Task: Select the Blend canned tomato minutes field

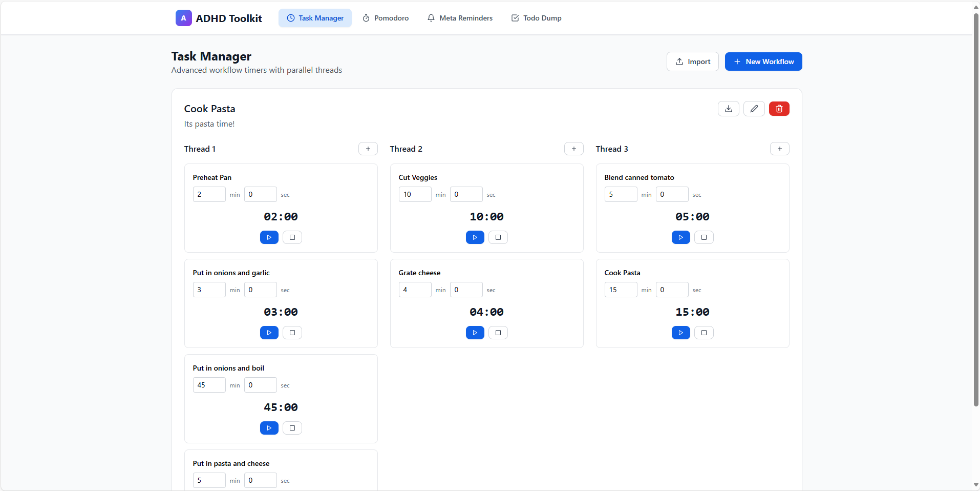Action: coord(621,194)
